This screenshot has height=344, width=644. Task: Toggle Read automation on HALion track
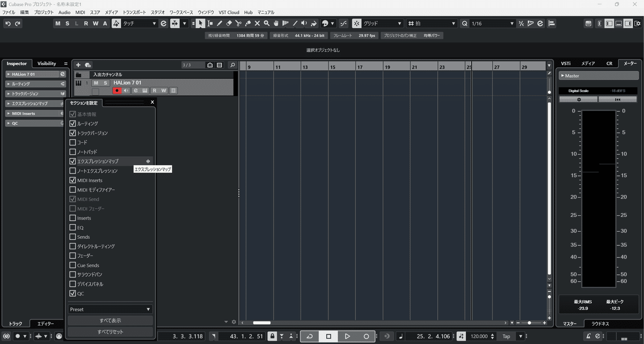(x=155, y=91)
